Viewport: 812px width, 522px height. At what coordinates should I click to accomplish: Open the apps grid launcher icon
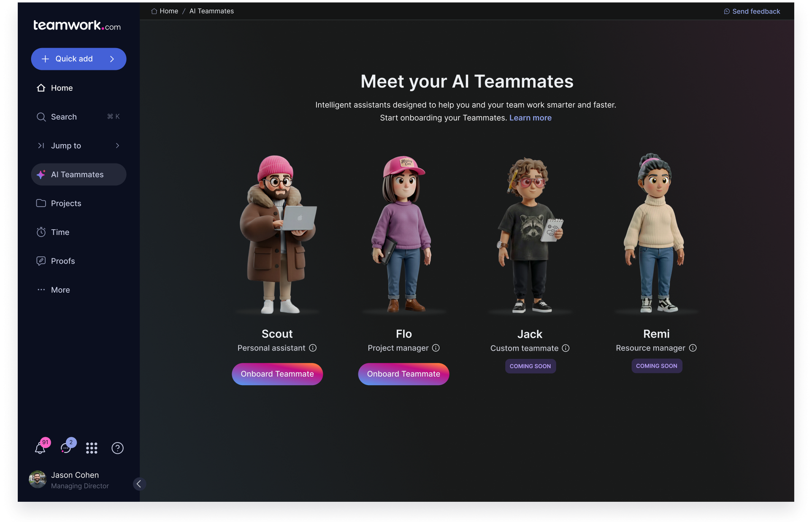92,448
